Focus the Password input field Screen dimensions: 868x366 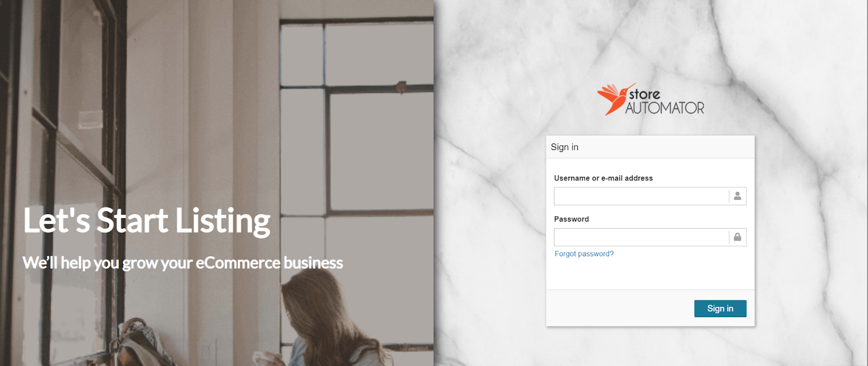pyautogui.click(x=650, y=237)
